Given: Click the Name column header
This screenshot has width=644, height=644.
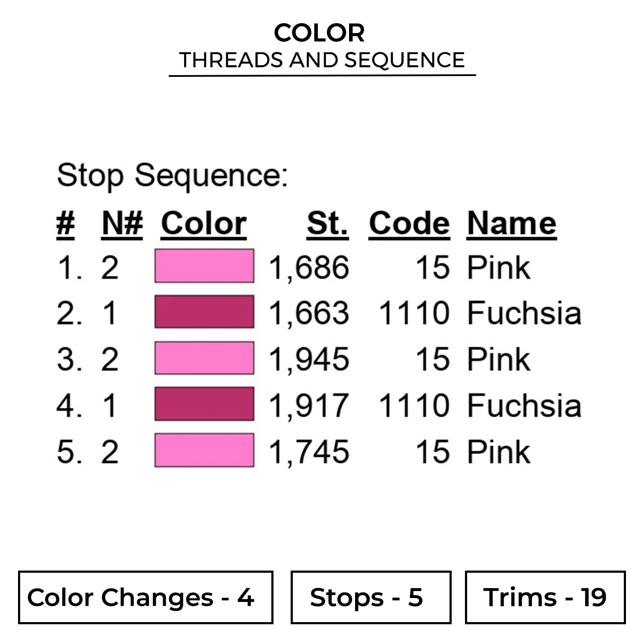Looking at the screenshot, I should coord(511,224).
